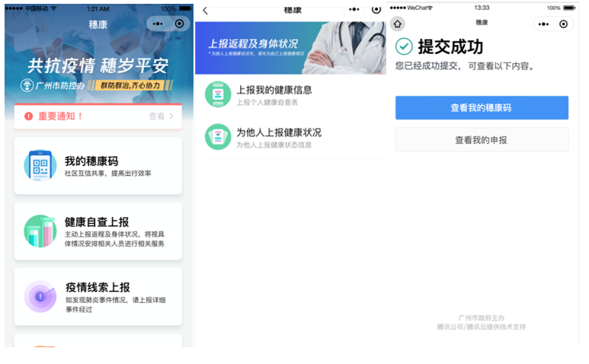The width and height of the screenshot is (589, 364).
Task: Tap the 健康自查上报 chart icon
Action: (40, 231)
